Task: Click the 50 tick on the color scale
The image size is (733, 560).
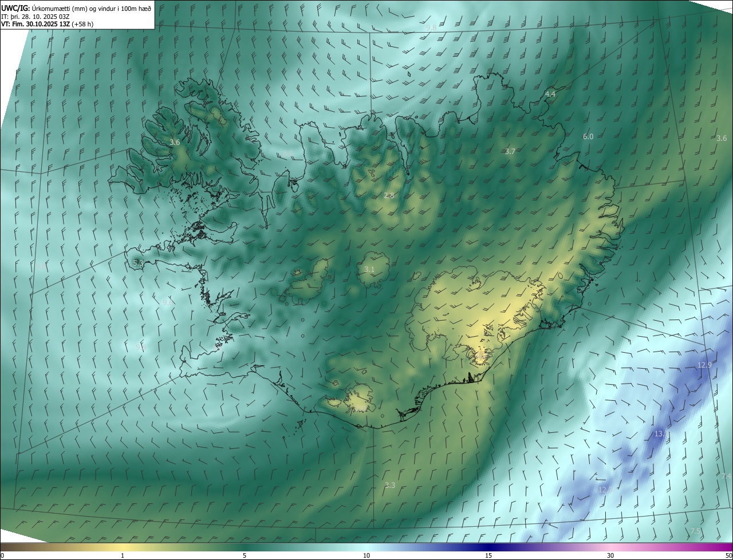Action: [728, 555]
